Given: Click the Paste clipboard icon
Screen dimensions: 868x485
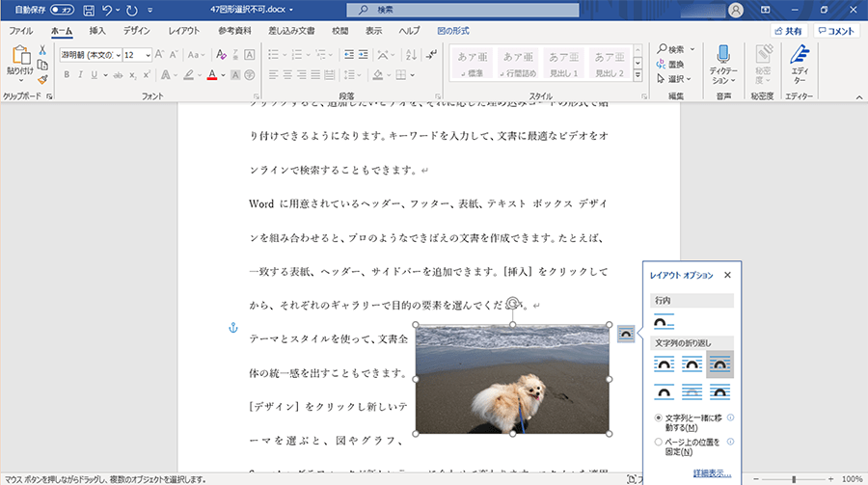Looking at the screenshot, I should click(20, 55).
